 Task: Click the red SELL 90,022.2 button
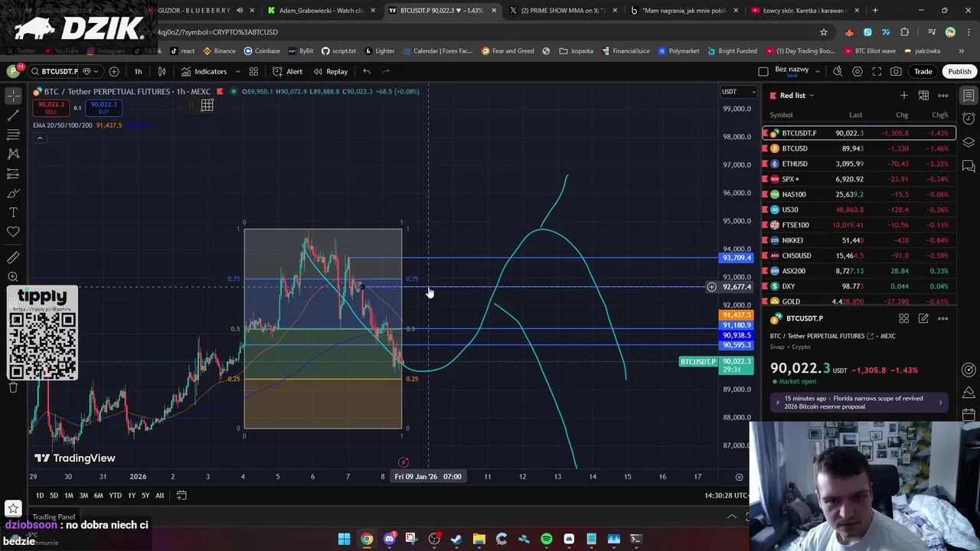51,108
